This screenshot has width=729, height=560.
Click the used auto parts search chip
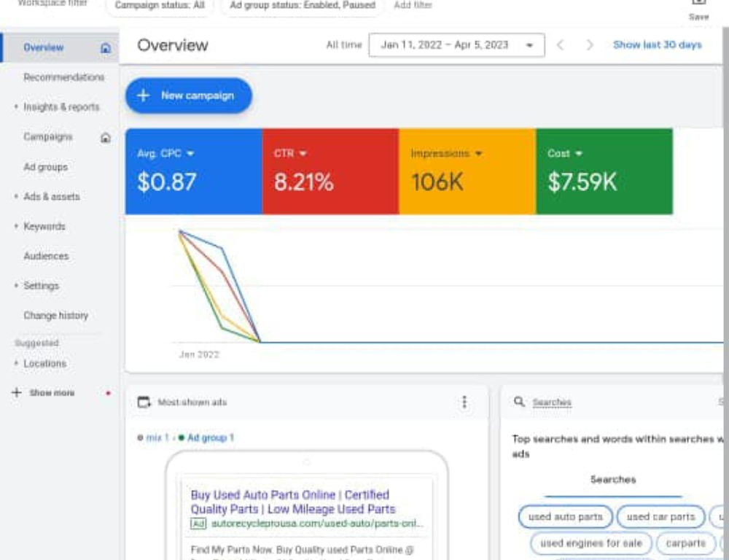pyautogui.click(x=565, y=517)
